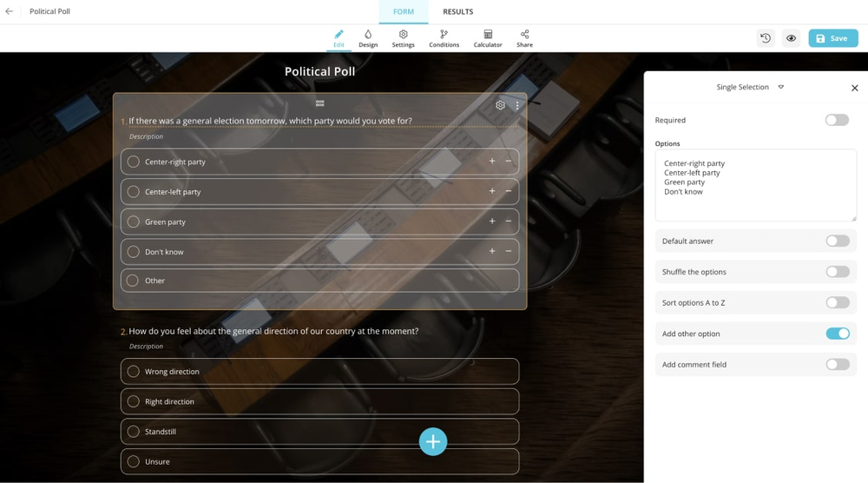The width and height of the screenshot is (868, 483).
Task: Click the Save button
Action: point(832,38)
